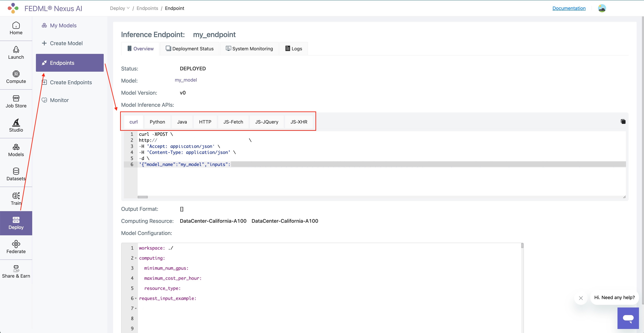Click the model version value v0
Viewport: 644px width, 333px height.
pyautogui.click(x=183, y=93)
